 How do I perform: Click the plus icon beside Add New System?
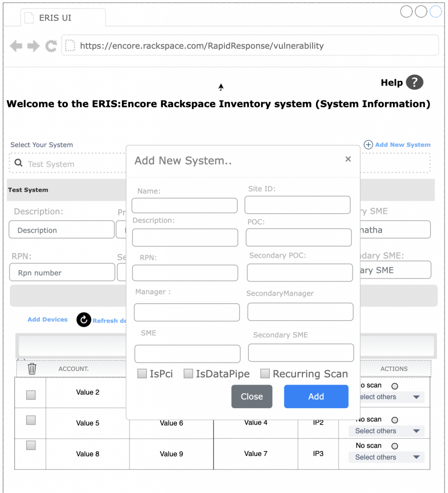click(368, 144)
